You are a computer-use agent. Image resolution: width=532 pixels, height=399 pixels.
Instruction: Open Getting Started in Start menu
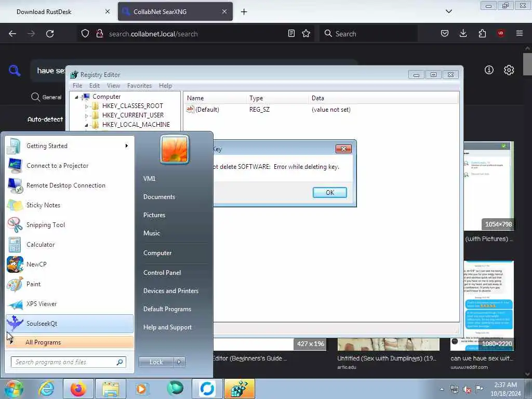click(70, 146)
